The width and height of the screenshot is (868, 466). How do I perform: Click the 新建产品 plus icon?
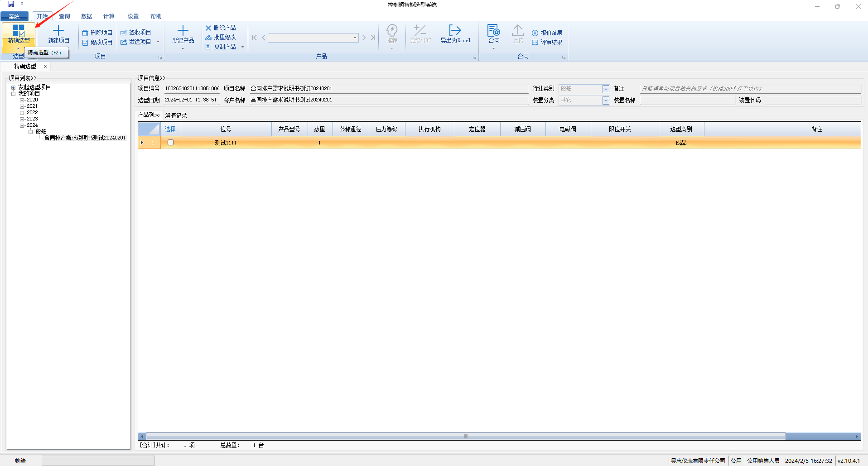pos(183,31)
